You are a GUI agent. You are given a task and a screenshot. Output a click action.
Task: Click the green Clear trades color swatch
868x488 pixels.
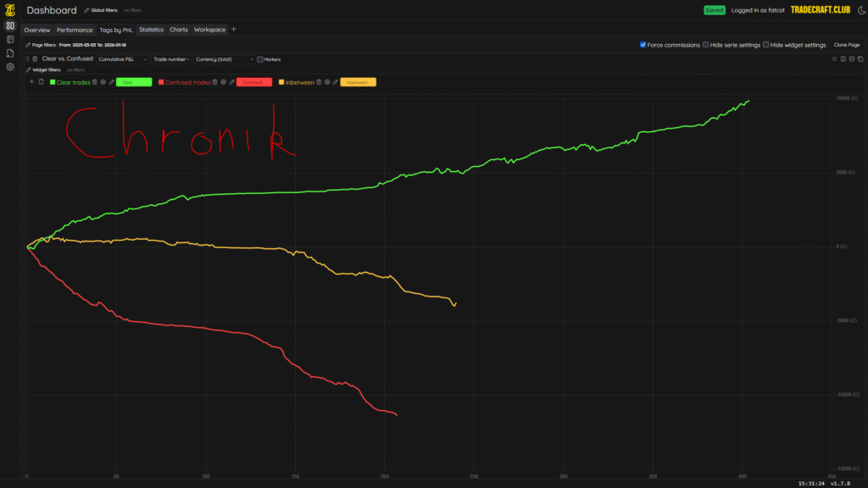(x=134, y=82)
